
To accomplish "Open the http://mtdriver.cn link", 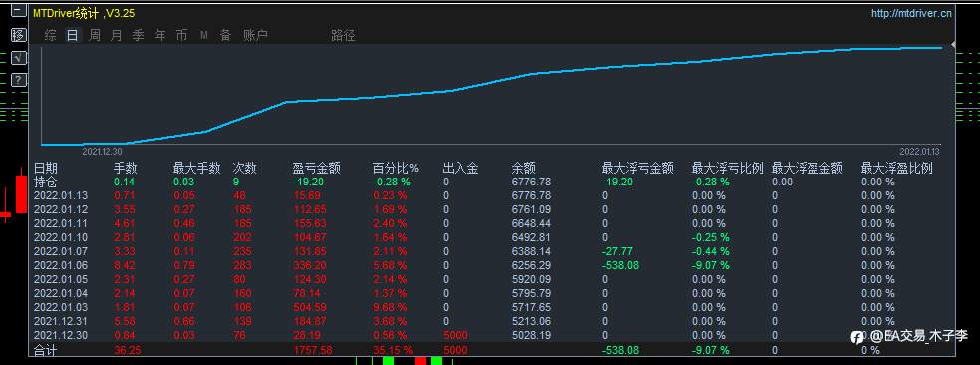I will [x=911, y=13].
